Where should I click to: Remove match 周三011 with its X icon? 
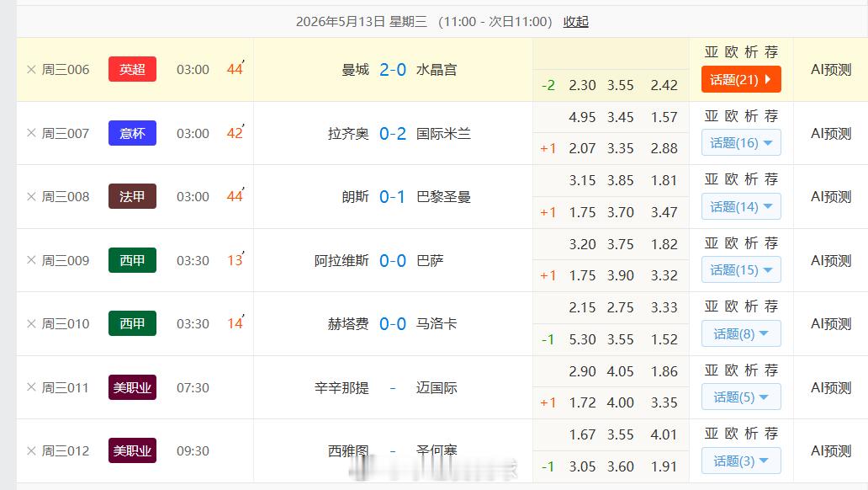coord(32,387)
